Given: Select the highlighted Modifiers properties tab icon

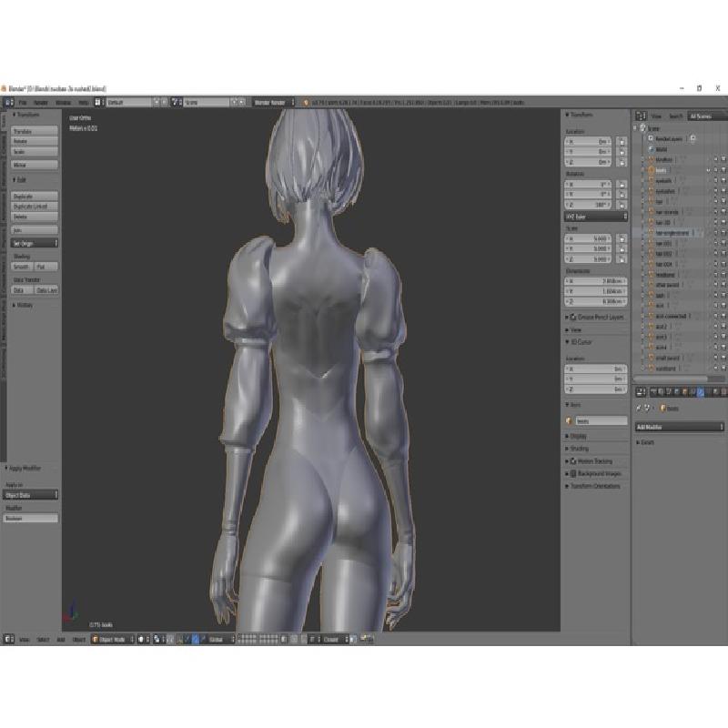Looking at the screenshot, I should 701,392.
